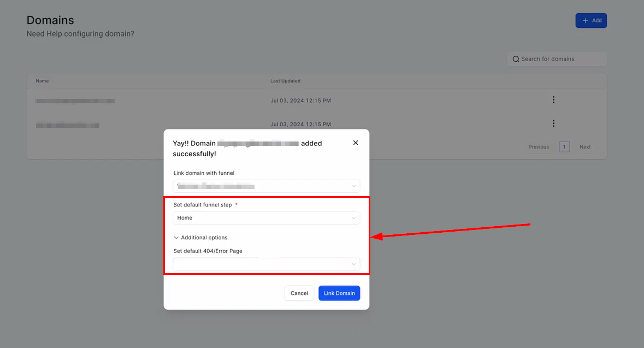Select page 1 in pagination
Viewport: 644px width, 348px height.
click(564, 147)
